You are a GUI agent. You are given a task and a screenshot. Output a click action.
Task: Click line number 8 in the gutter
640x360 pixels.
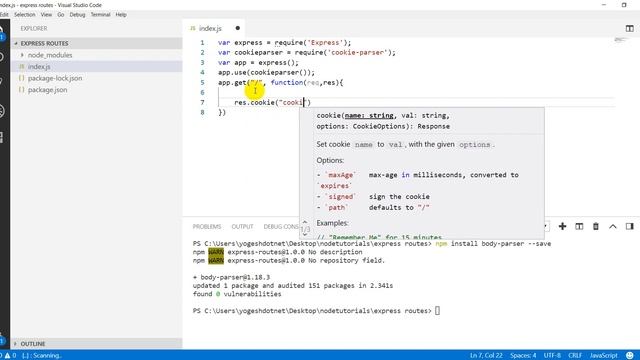(202, 112)
